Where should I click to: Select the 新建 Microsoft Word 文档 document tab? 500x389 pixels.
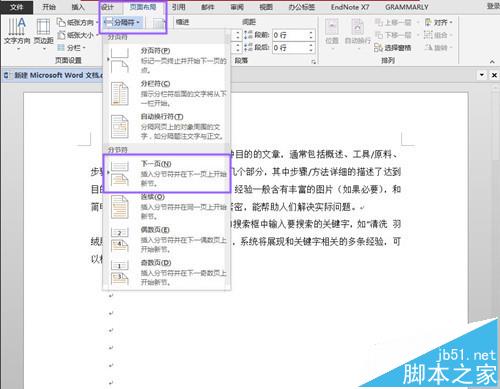point(53,75)
